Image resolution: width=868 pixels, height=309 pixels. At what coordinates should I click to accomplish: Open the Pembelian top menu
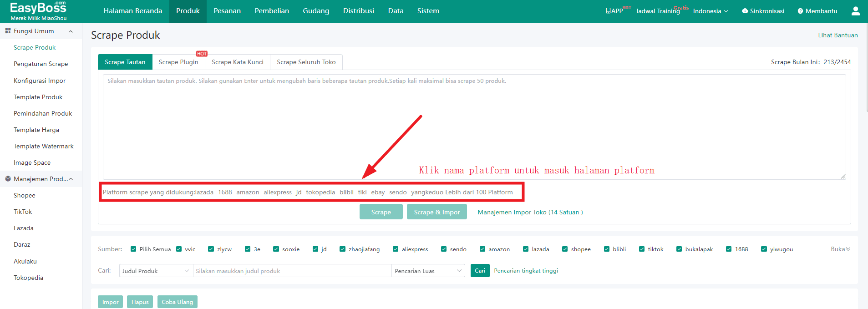pyautogui.click(x=272, y=11)
